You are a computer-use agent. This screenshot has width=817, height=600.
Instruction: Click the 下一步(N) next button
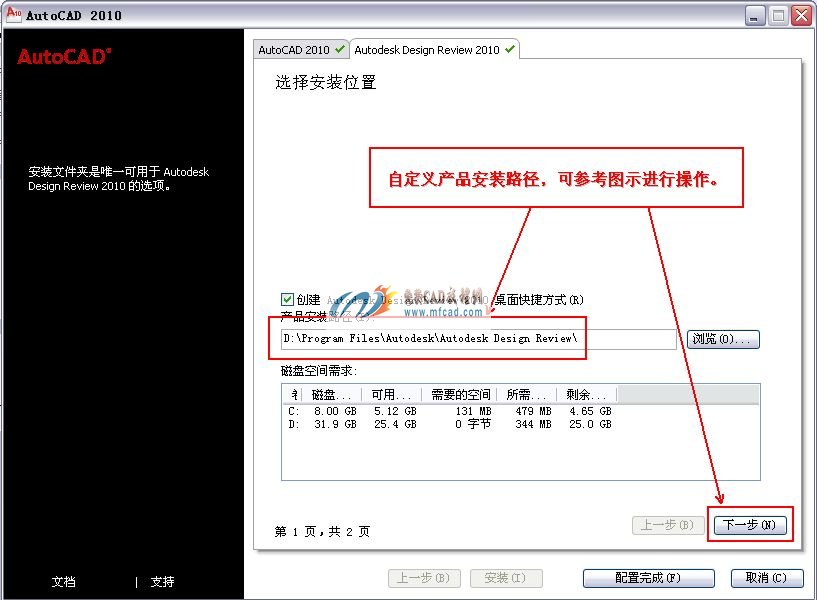[x=749, y=524]
